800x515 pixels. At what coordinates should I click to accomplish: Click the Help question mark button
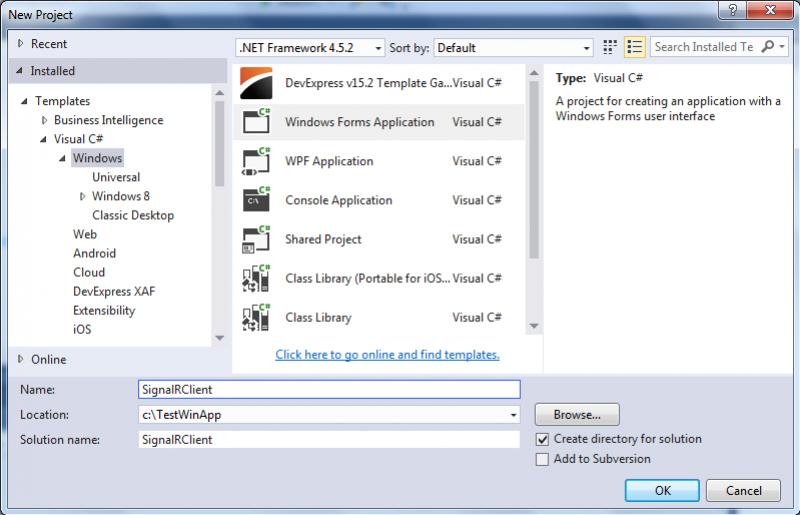(733, 10)
